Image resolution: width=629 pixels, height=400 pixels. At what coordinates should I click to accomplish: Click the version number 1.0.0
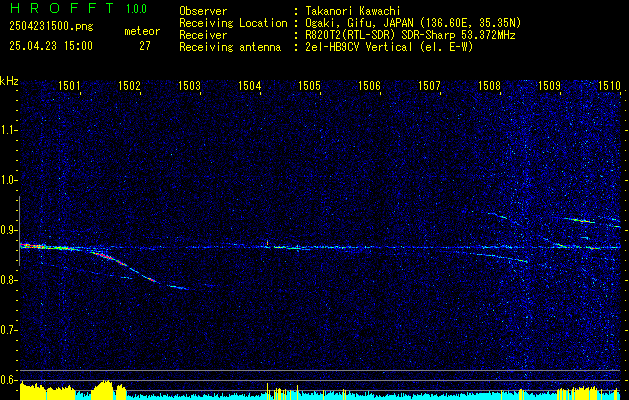click(x=136, y=9)
